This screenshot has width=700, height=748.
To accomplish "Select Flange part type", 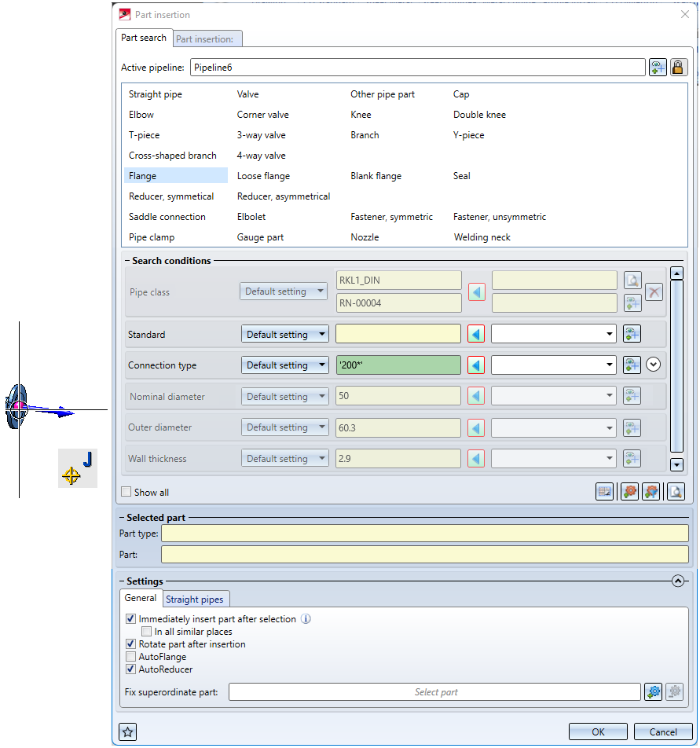I will [176, 175].
